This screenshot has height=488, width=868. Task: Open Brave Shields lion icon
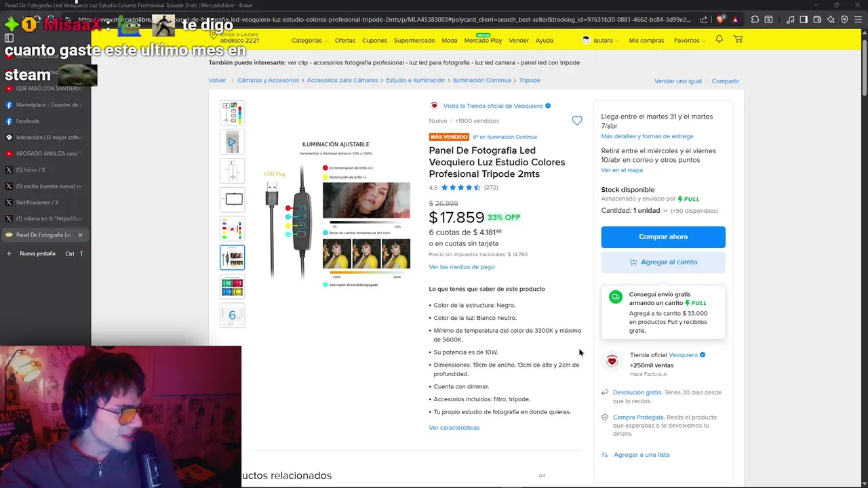(720, 20)
